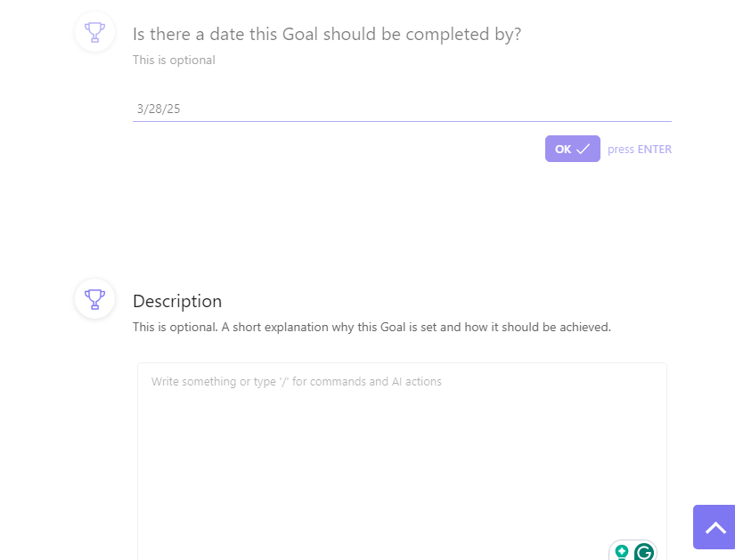Click the 'press ENTER' hint text
This screenshot has width=735, height=560.
click(640, 150)
